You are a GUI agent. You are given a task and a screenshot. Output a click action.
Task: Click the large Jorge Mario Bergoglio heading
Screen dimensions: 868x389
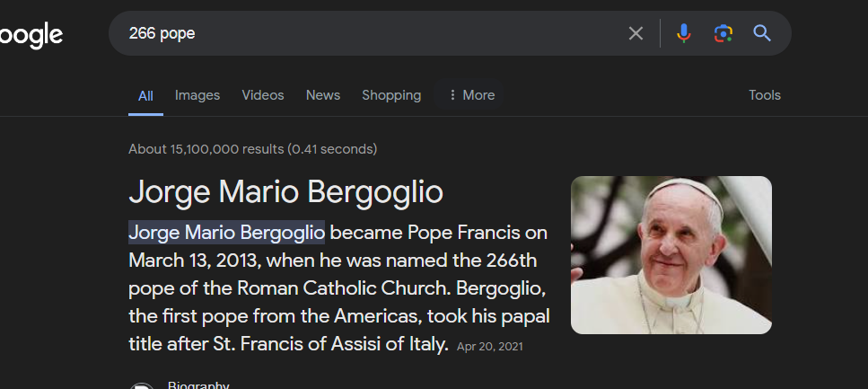[285, 191]
